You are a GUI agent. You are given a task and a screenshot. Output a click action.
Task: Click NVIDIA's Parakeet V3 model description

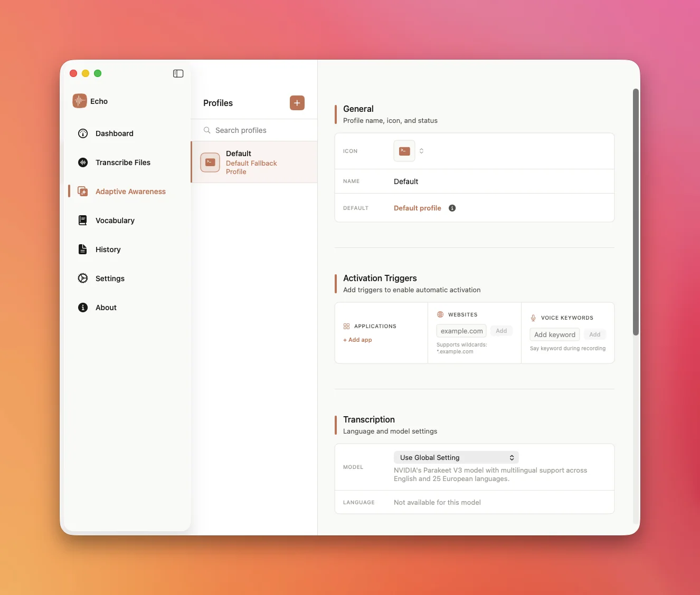(490, 474)
